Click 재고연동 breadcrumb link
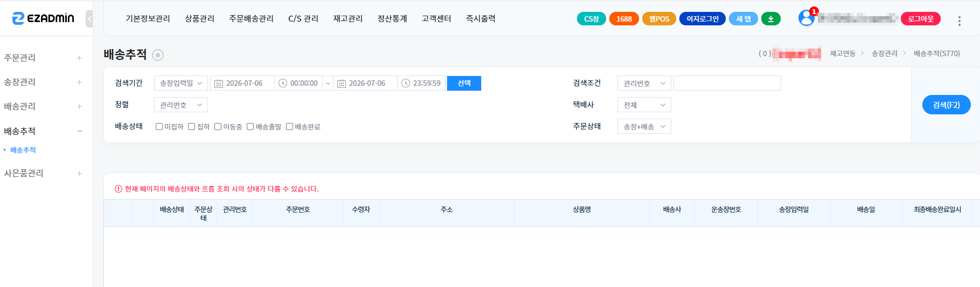The height and width of the screenshot is (287, 980). (843, 53)
